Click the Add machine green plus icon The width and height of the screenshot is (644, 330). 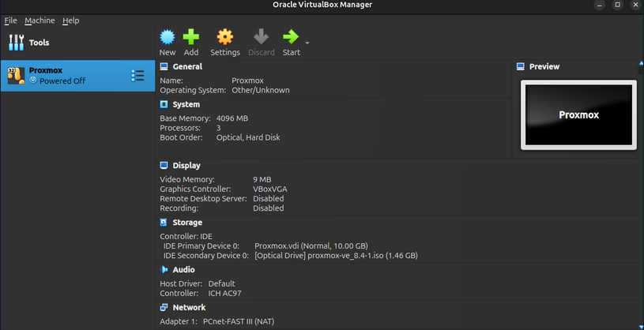[x=191, y=37]
